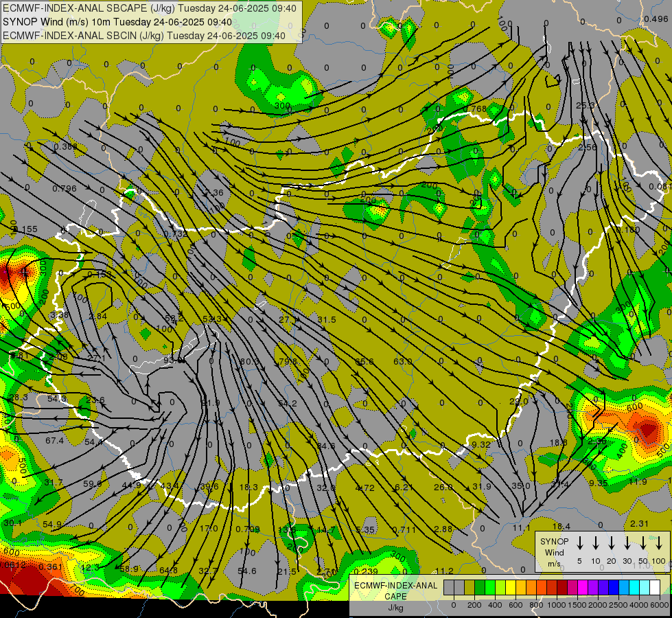Screen dimensions: 672x618
Task: Click the 2.56 value on the map
Action: coord(587,147)
